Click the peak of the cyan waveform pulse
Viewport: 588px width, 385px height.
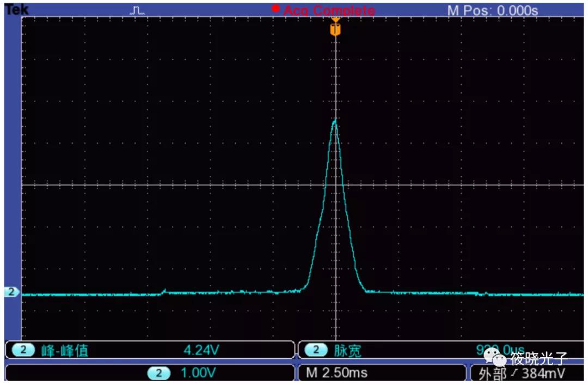335,121
